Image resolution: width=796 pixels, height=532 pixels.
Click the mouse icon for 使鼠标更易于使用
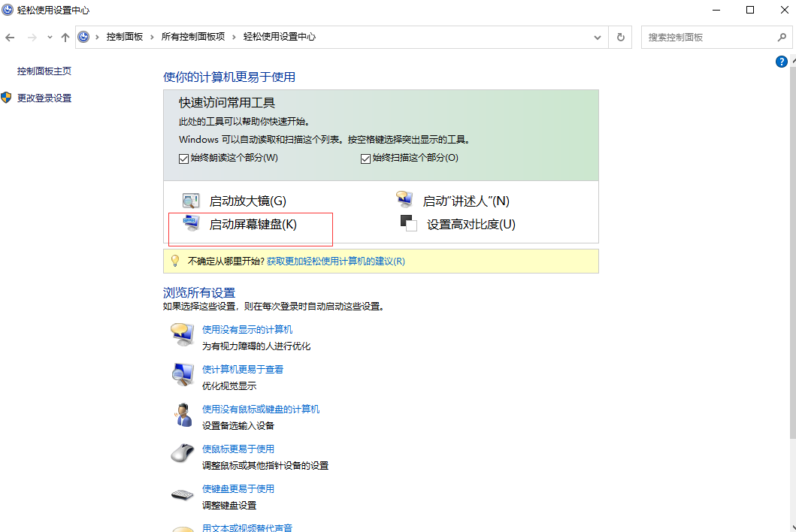click(183, 454)
